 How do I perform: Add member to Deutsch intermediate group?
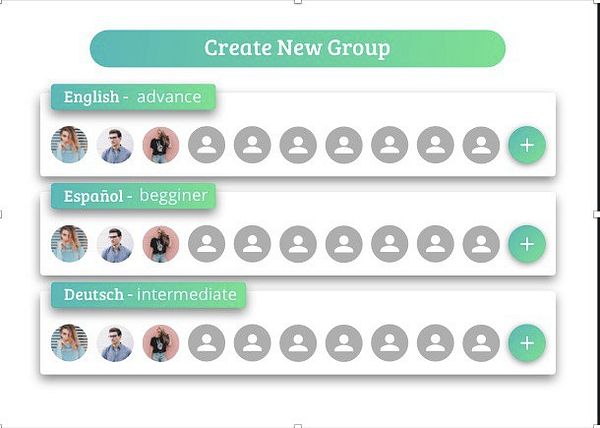click(527, 343)
